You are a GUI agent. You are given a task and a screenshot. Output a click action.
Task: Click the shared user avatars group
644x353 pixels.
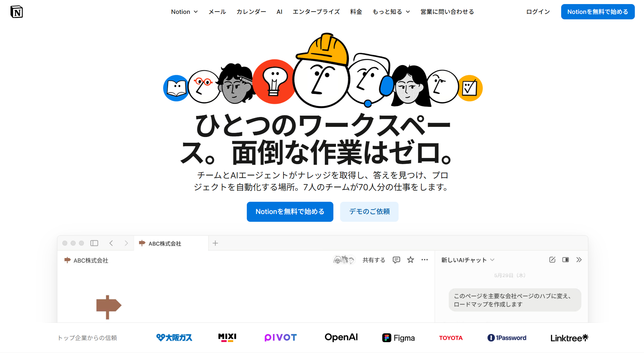[344, 260]
